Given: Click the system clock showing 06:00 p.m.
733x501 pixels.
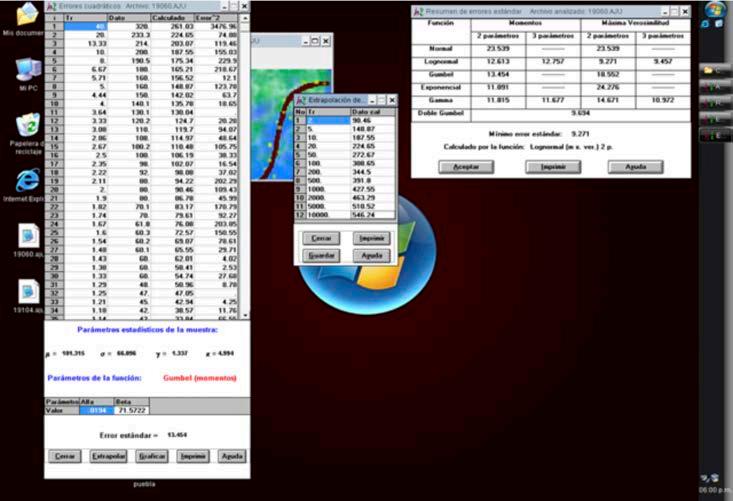Looking at the screenshot, I should click(715, 490).
